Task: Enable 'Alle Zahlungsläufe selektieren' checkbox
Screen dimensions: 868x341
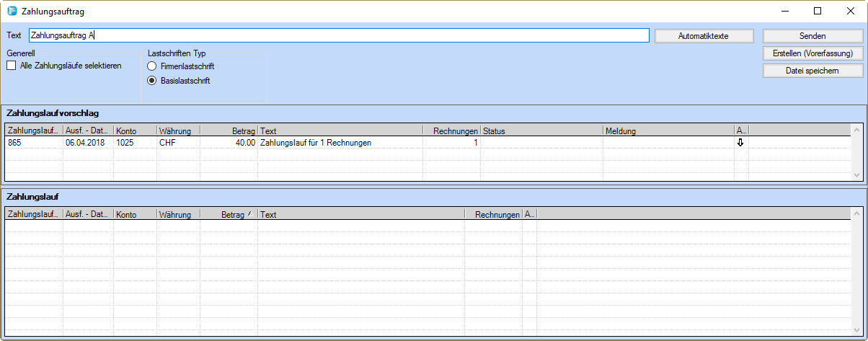Action: [12, 66]
